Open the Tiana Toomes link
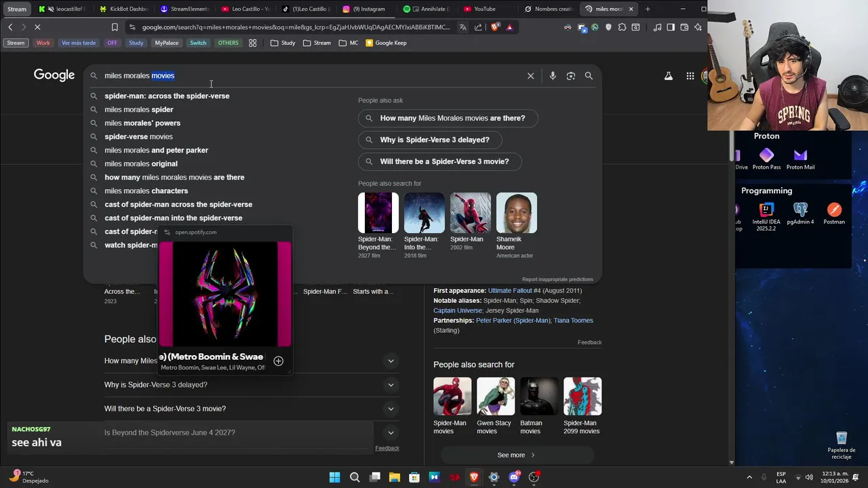 [x=573, y=321]
